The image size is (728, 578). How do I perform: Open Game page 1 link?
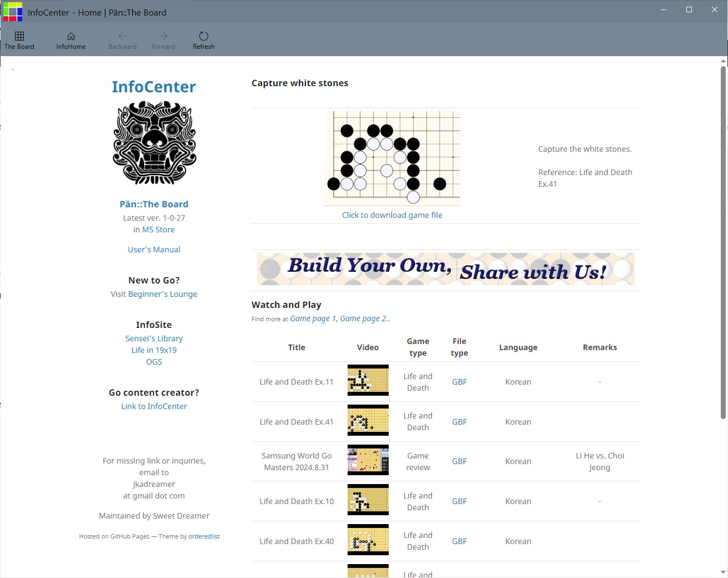point(313,318)
